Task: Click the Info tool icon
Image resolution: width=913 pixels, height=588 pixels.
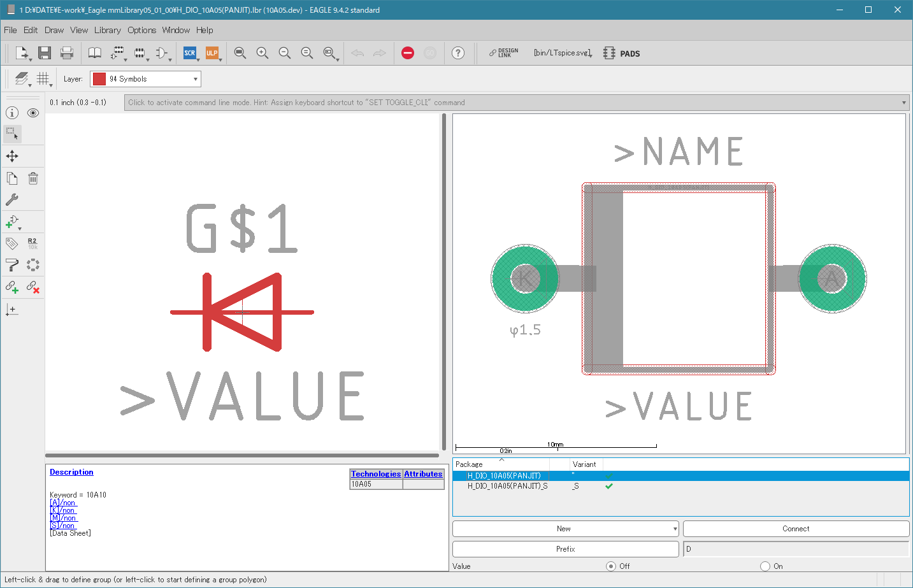Action: [12, 113]
